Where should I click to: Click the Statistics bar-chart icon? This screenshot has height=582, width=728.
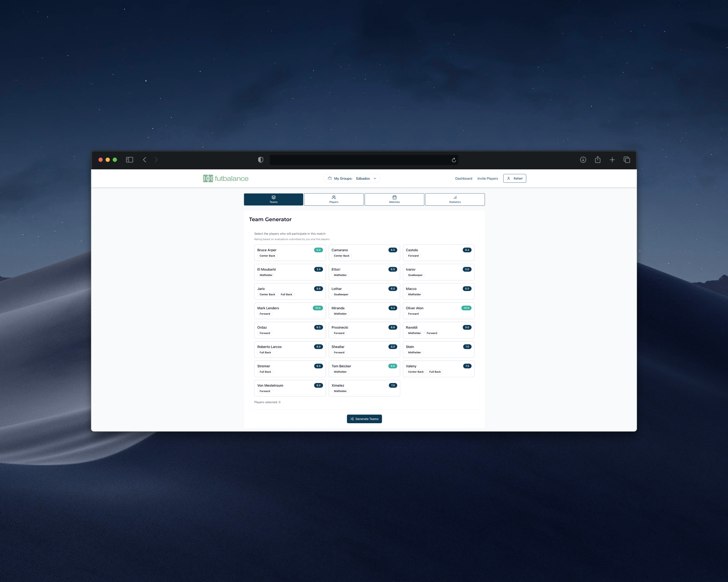[455, 197]
